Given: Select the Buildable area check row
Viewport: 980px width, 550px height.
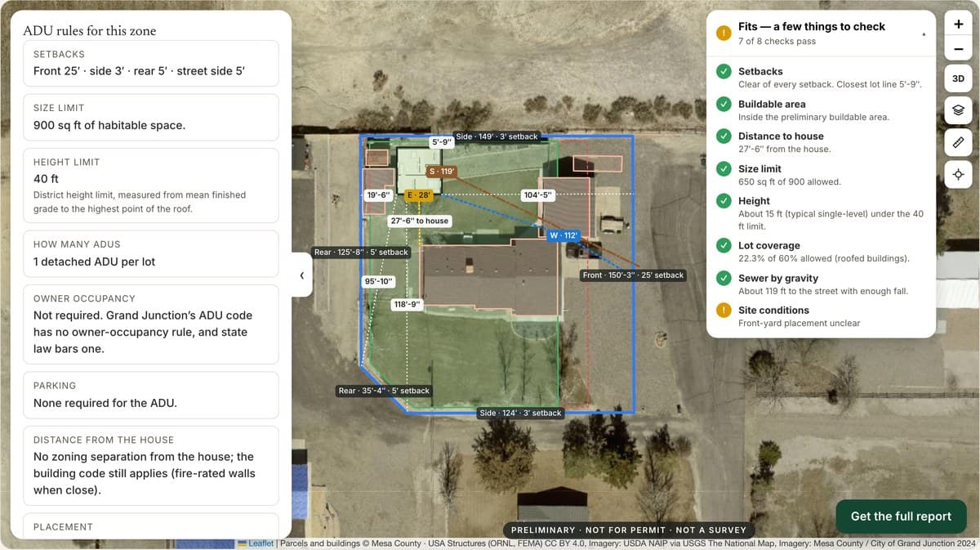Looking at the screenshot, I should 821,110.
